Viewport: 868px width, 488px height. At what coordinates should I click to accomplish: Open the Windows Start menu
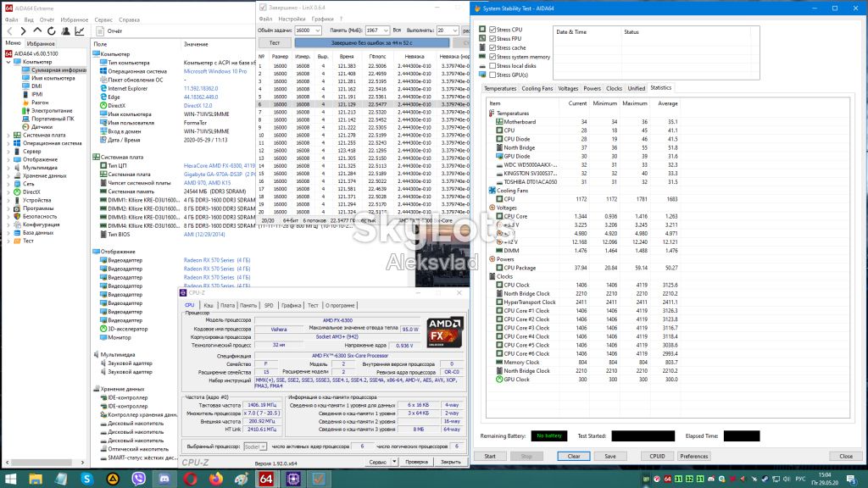[x=10, y=479]
